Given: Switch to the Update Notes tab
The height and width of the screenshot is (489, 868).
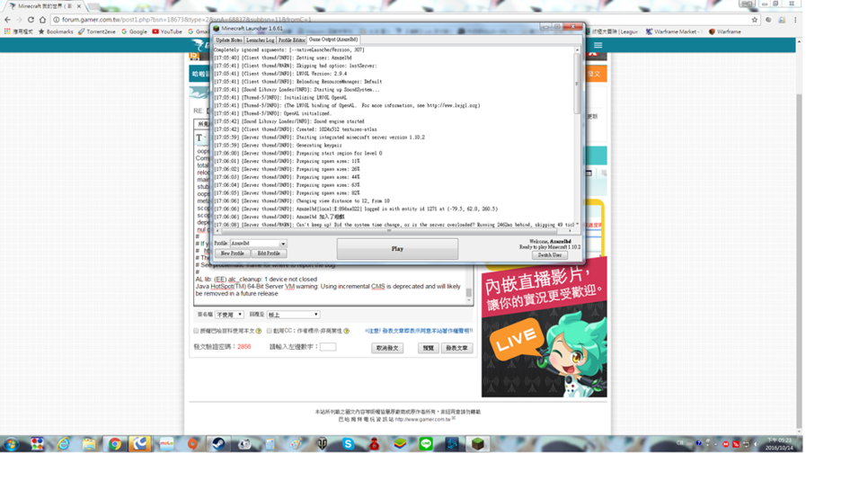Looking at the screenshot, I should [x=228, y=40].
